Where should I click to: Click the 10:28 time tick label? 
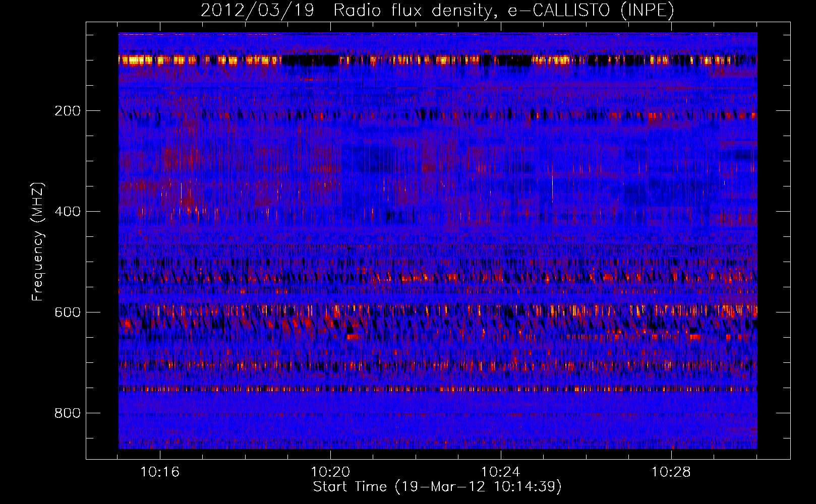tap(671, 472)
